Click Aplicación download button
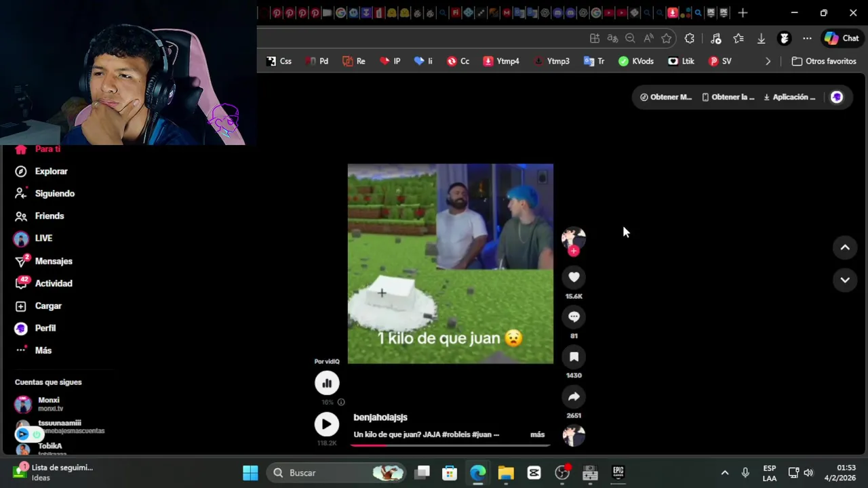This screenshot has width=868, height=488. pos(789,97)
